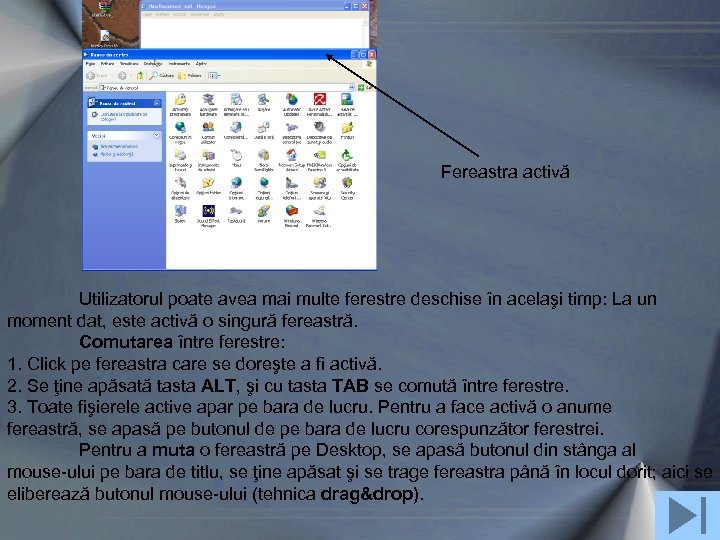Image resolution: width=720 pixels, height=540 pixels.
Task: Open the Fonts (Fonturi) folder icon
Action: tap(347, 127)
